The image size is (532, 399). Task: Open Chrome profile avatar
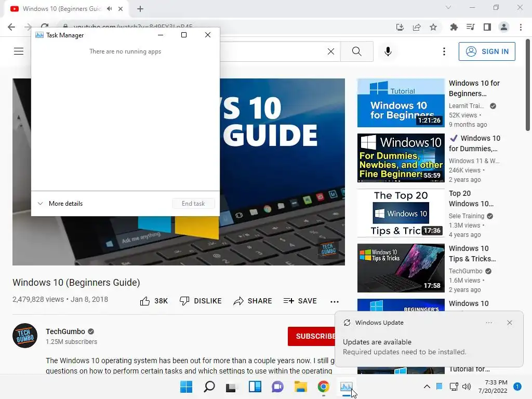504,27
